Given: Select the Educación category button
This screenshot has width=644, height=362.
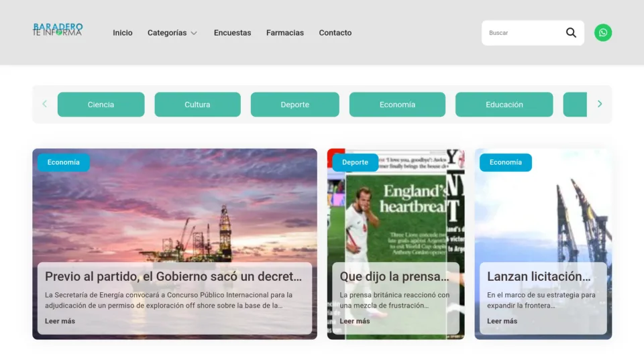Looking at the screenshot, I should point(504,105).
